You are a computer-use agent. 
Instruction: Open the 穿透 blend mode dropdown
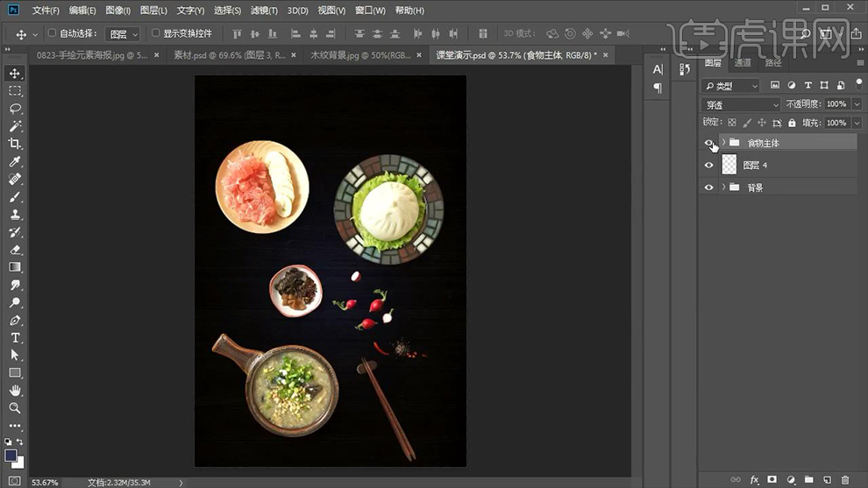(x=742, y=105)
